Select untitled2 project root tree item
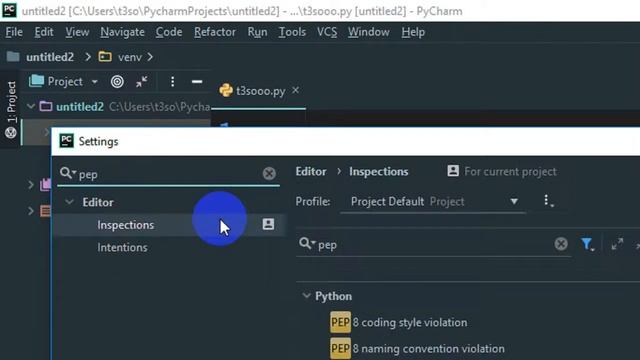640x360 pixels. click(x=80, y=107)
